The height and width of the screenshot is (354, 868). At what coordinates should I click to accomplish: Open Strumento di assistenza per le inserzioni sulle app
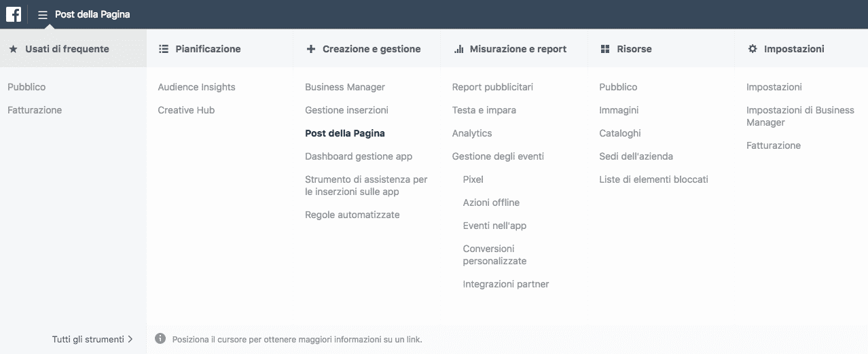[x=366, y=185]
